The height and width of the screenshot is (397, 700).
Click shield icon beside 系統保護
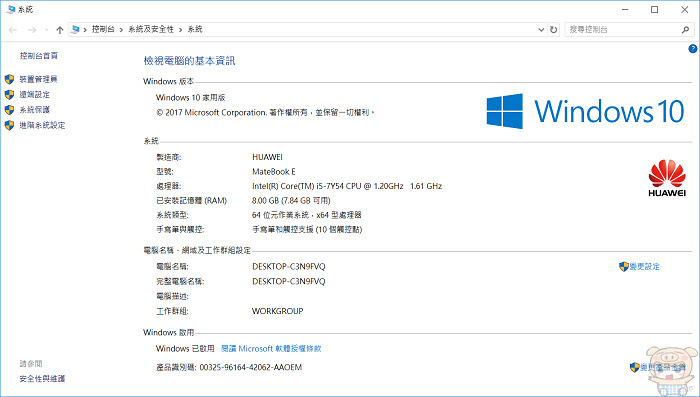9,110
